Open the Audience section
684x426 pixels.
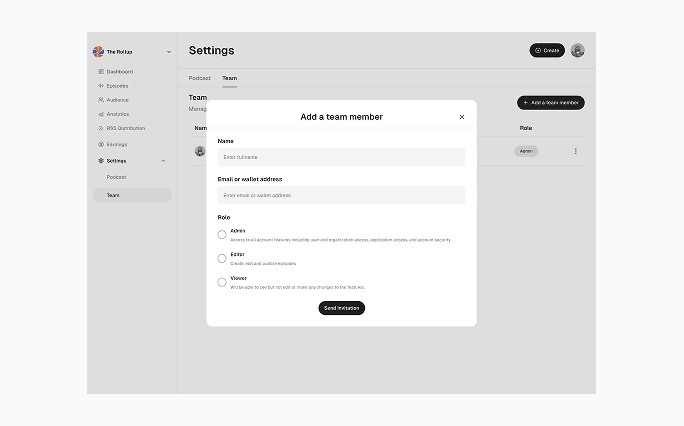tap(117, 100)
